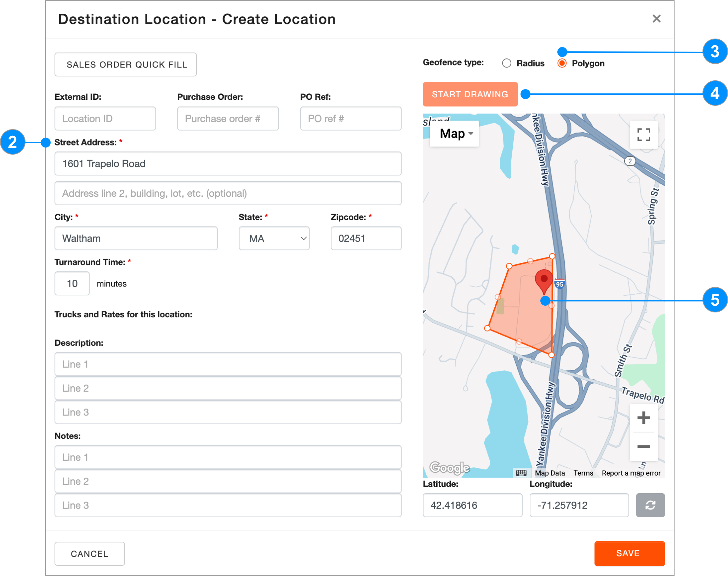Click the Cancel button
Image resolution: width=728 pixels, height=576 pixels.
tap(90, 554)
